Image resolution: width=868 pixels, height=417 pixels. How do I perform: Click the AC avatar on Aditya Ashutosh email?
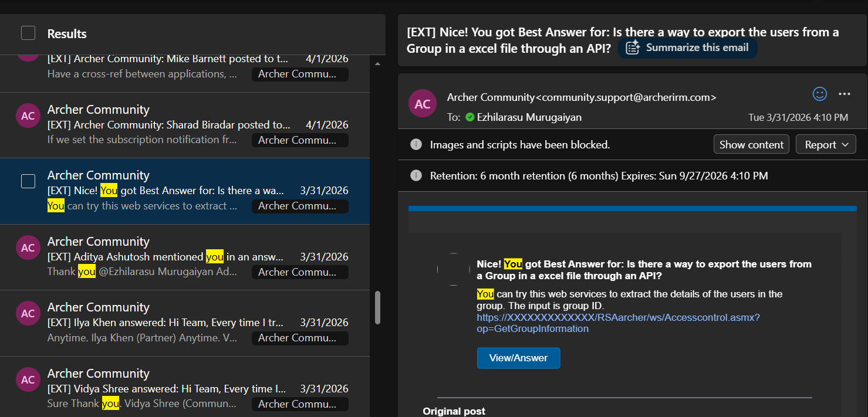28,248
